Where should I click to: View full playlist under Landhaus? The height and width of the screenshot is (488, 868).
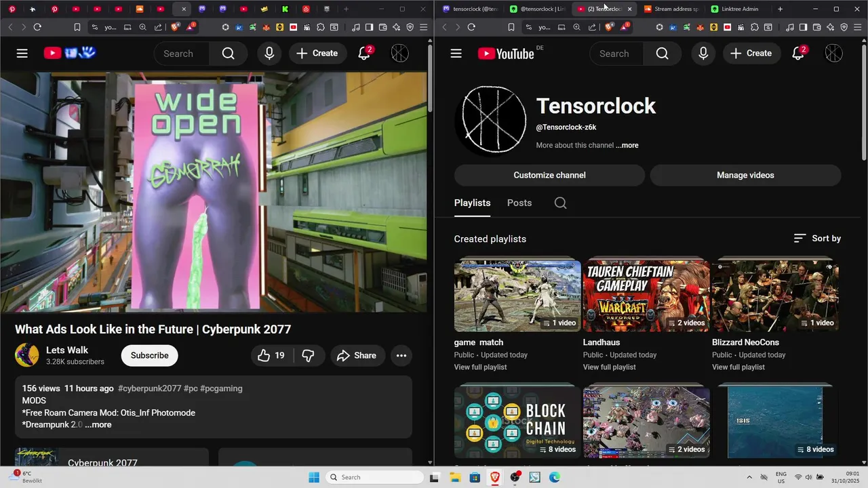(x=609, y=367)
